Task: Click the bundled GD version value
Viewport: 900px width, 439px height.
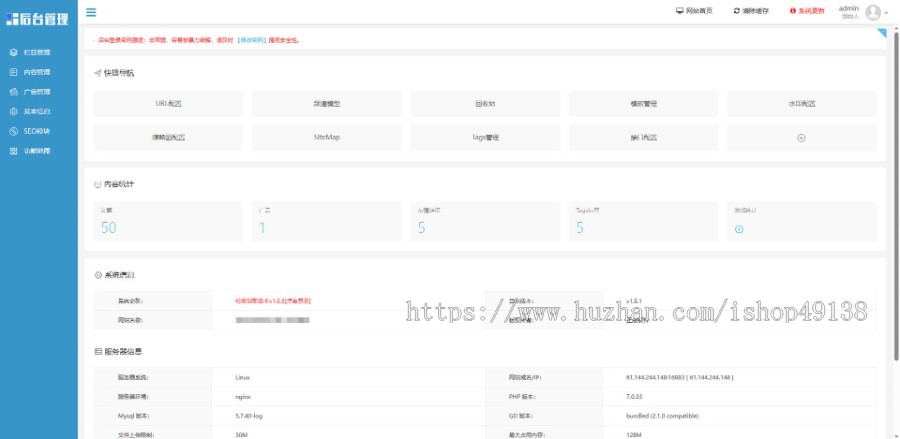Action: (662, 415)
